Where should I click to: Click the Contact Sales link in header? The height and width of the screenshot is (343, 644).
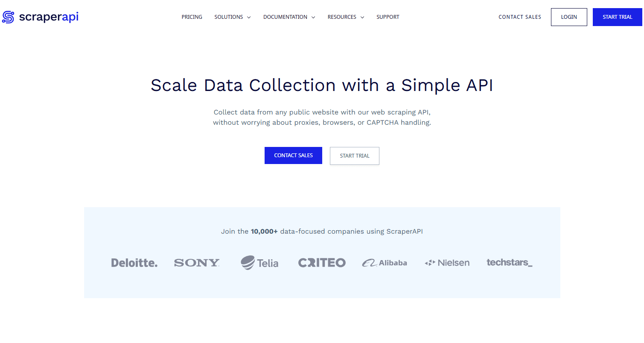[520, 17]
